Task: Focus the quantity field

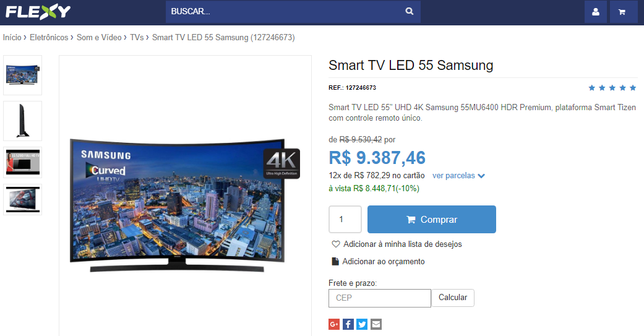Action: [x=345, y=219]
